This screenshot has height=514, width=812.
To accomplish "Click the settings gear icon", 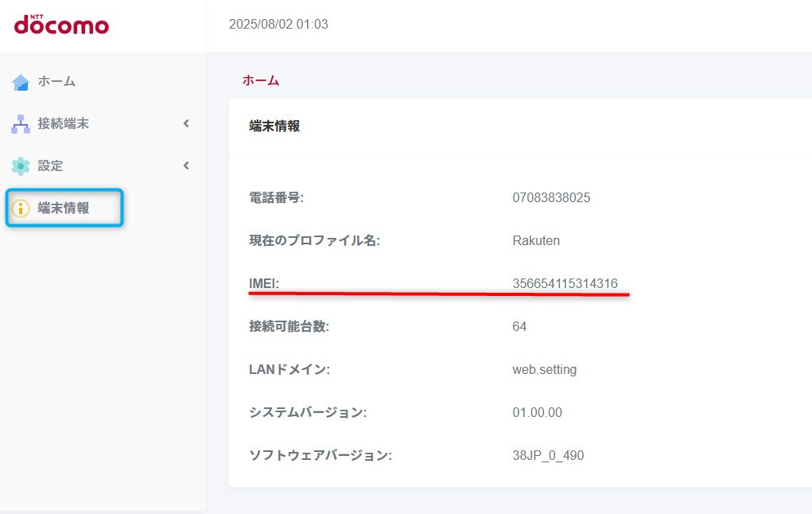I will click(x=21, y=166).
